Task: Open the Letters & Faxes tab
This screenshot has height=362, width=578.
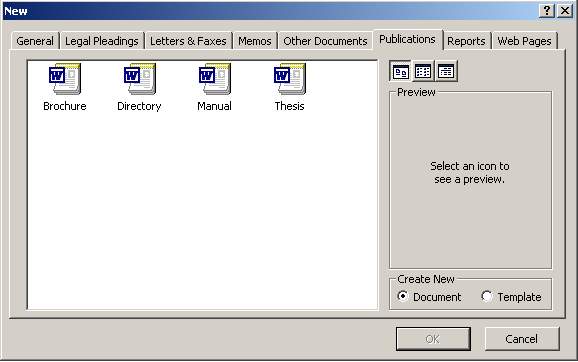Action: coord(188,41)
